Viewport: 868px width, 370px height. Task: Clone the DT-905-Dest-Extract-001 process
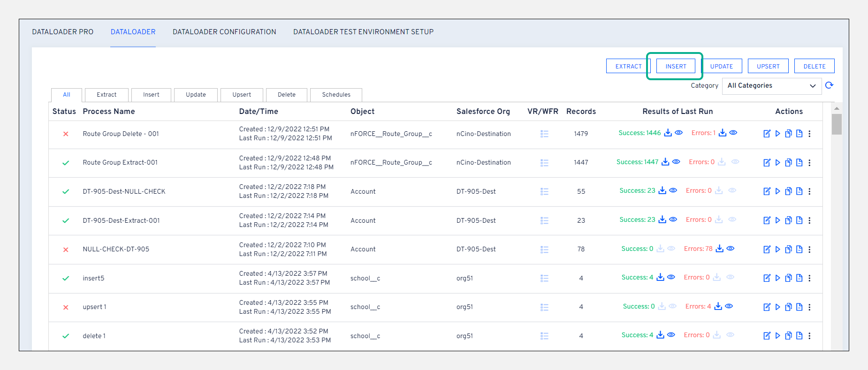pos(788,220)
